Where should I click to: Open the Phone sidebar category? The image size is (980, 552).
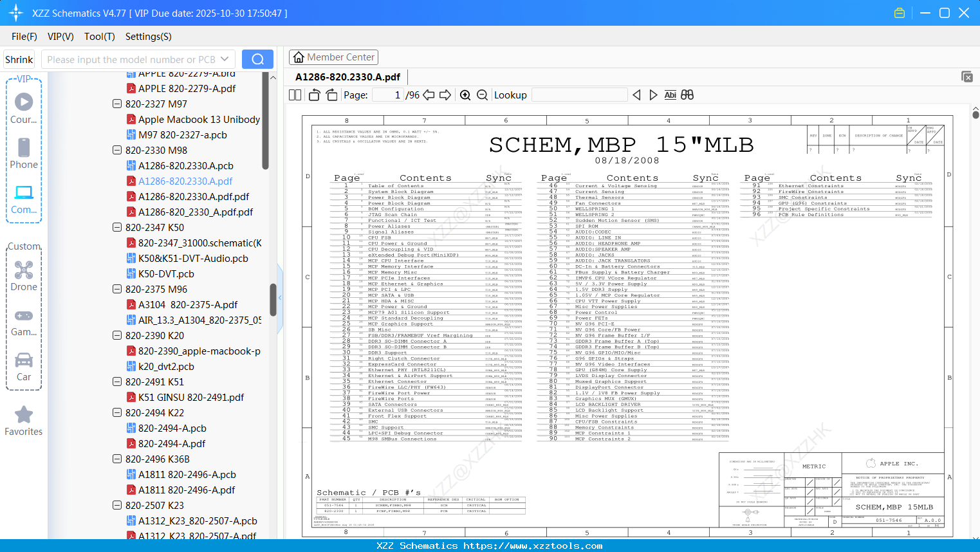click(24, 153)
